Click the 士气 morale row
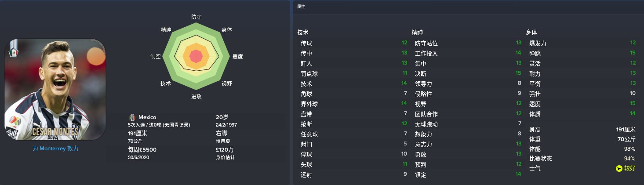Image resolution: width=644 pixels, height=185 pixels. tap(582, 168)
